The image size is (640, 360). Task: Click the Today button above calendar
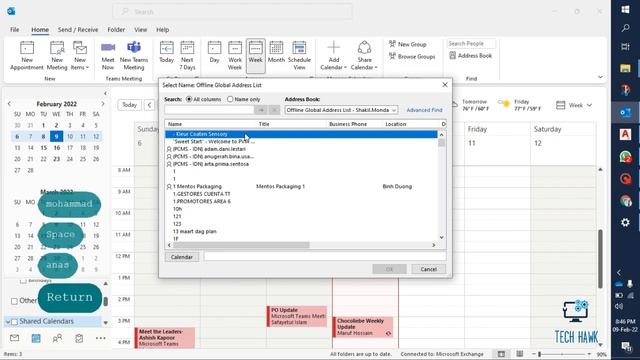[129, 105]
